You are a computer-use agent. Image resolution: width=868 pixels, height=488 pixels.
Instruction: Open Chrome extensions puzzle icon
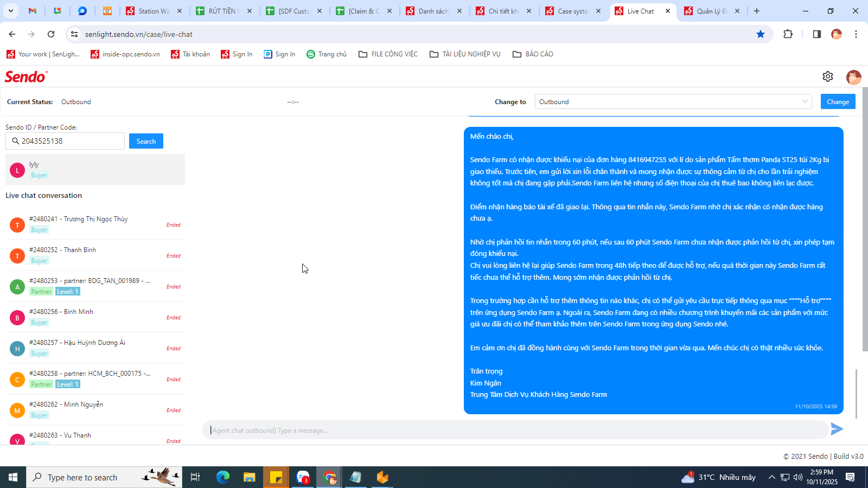(788, 34)
